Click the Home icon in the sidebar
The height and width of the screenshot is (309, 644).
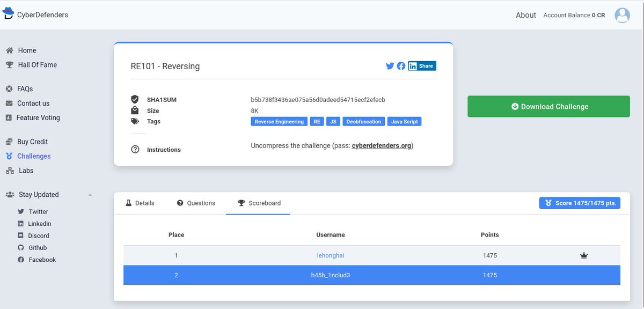[x=10, y=49]
